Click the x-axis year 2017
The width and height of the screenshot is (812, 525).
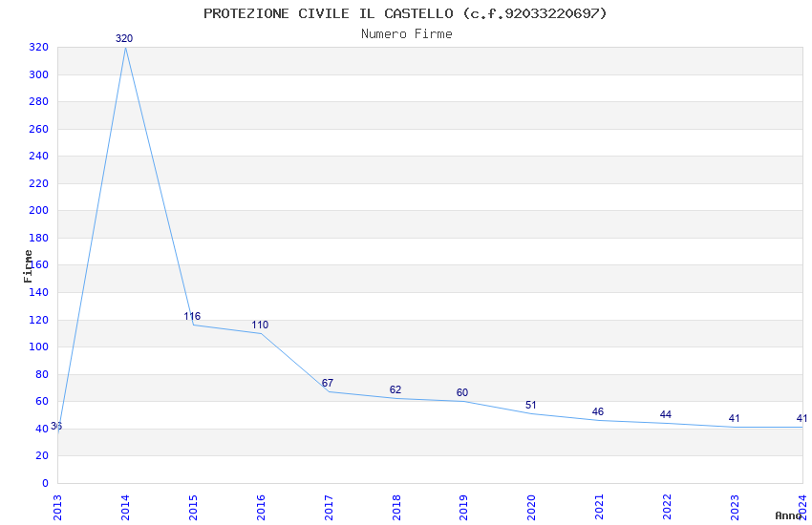(329, 508)
